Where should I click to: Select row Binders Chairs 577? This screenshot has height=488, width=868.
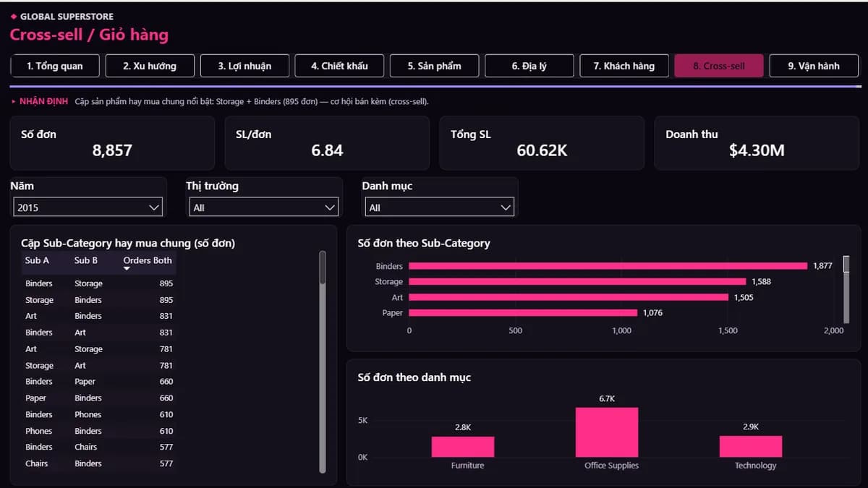99,447
